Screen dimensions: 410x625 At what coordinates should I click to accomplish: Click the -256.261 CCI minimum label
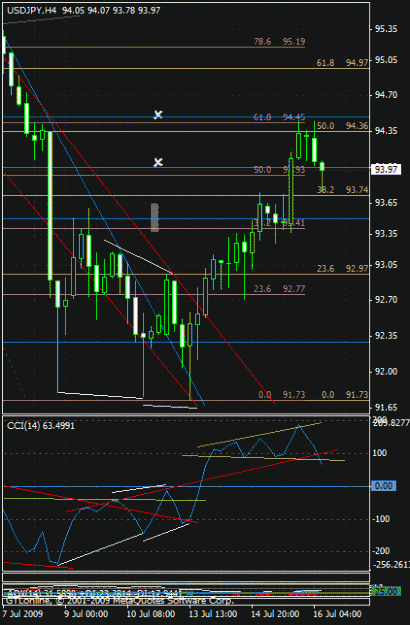click(x=391, y=565)
